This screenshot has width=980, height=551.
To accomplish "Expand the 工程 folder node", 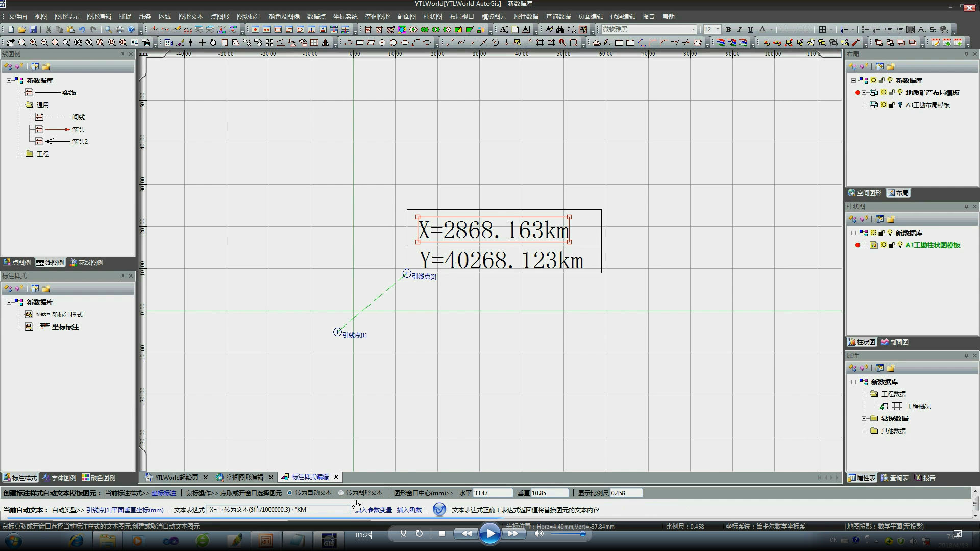I will pyautogui.click(x=19, y=154).
